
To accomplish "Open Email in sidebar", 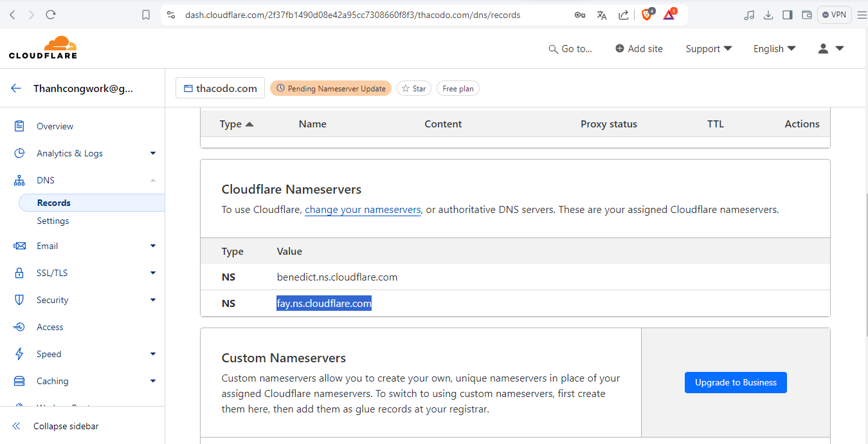I will click(x=47, y=246).
